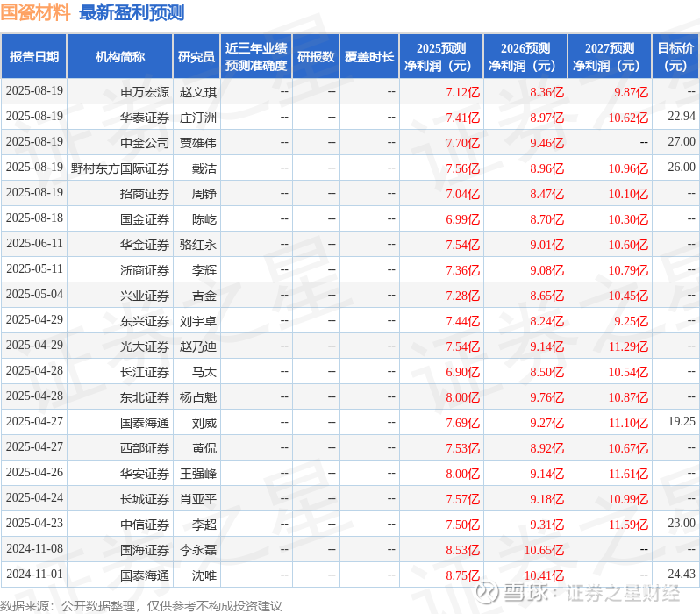Click target price 23.00
This screenshot has width=700, height=614.
682,524
